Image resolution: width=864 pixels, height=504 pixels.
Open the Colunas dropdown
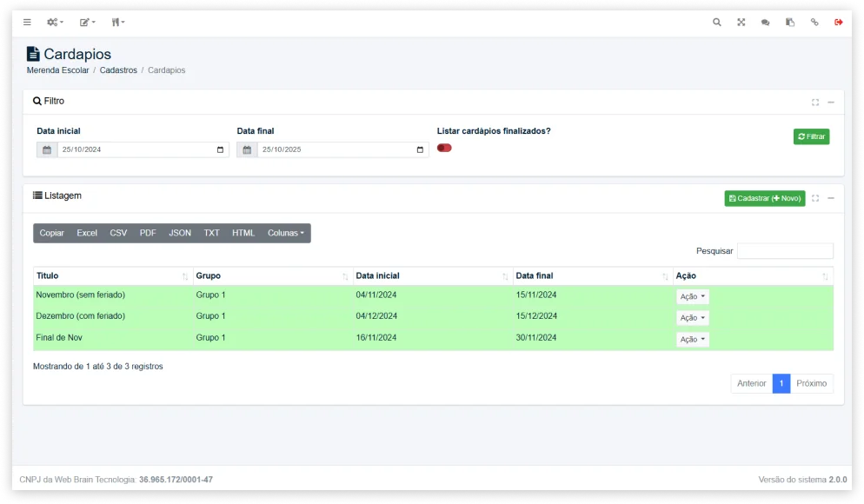(x=286, y=233)
